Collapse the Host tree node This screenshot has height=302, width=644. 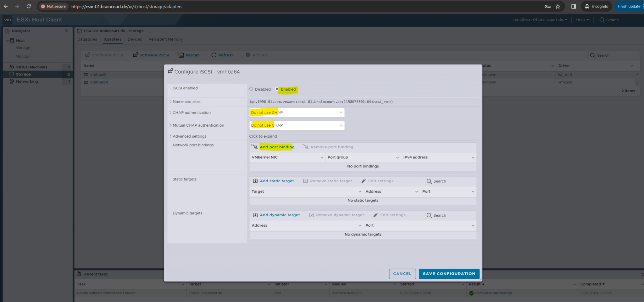pyautogui.click(x=8, y=40)
